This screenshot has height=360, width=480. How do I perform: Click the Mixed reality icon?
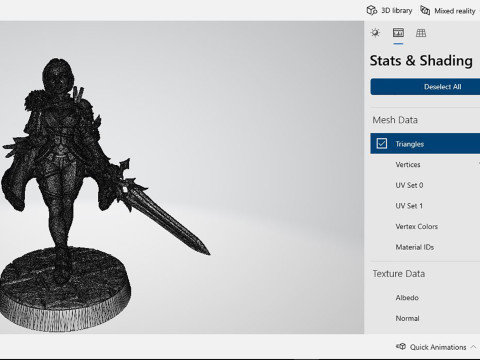[x=425, y=10]
